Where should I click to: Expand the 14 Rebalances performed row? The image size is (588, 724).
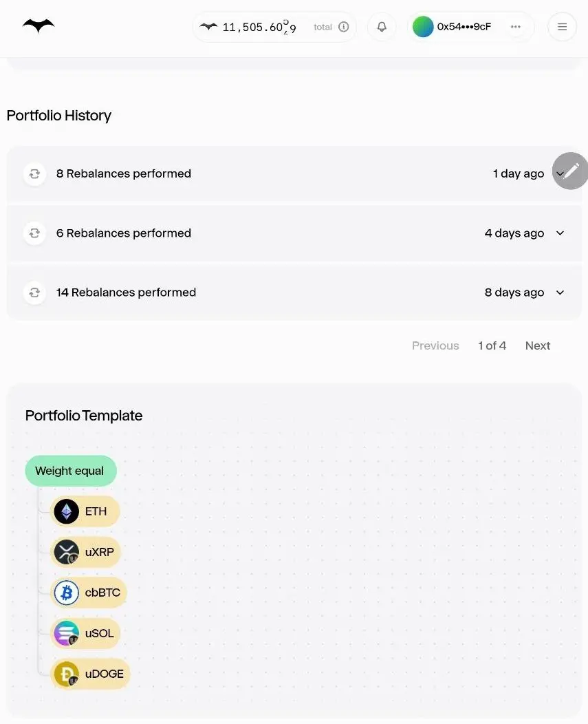(560, 292)
